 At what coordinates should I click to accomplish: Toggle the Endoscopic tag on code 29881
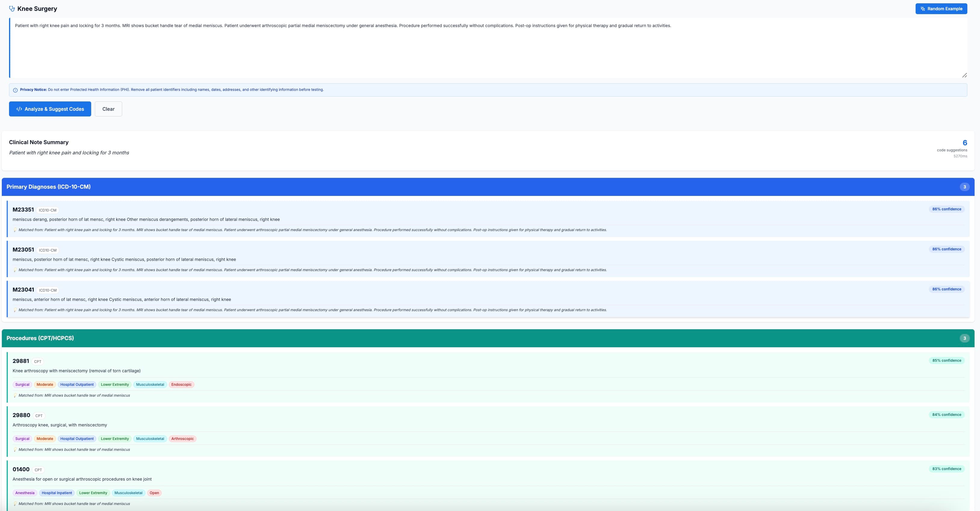182,384
